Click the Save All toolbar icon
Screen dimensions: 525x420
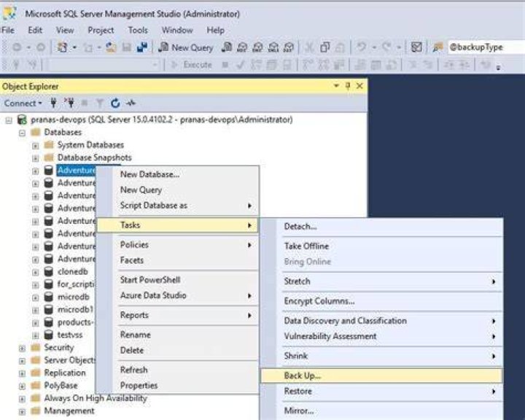(x=142, y=47)
